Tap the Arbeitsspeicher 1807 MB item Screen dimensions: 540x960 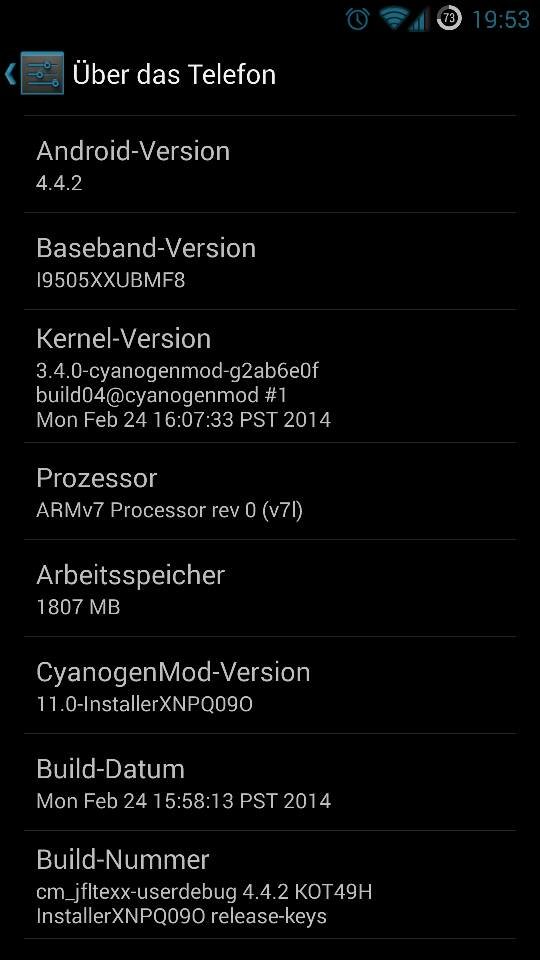pos(270,588)
